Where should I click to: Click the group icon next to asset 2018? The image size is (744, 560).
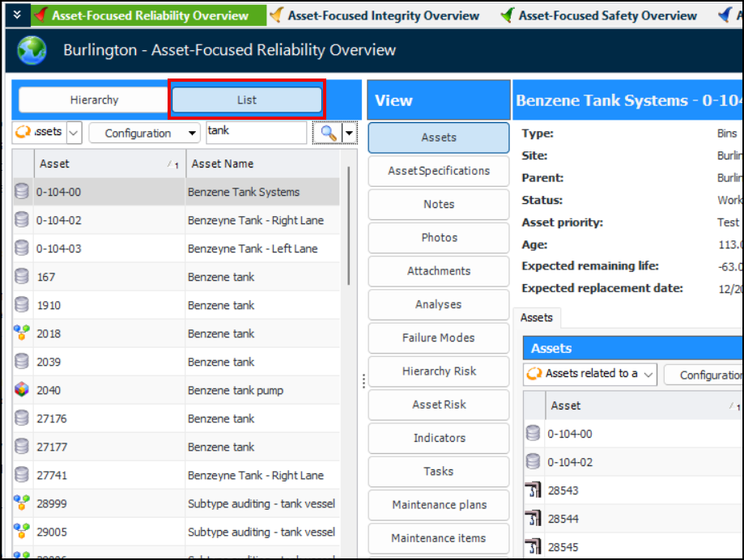[x=22, y=333]
